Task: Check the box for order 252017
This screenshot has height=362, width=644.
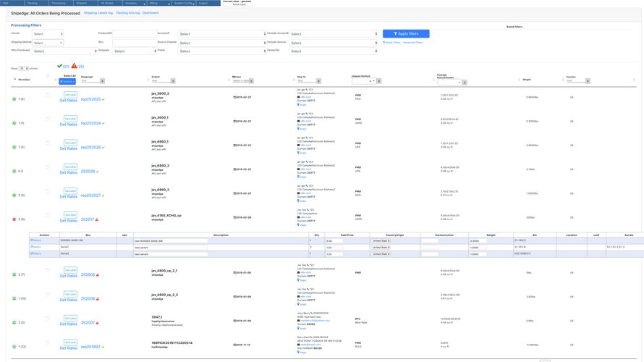Action: (x=48, y=215)
